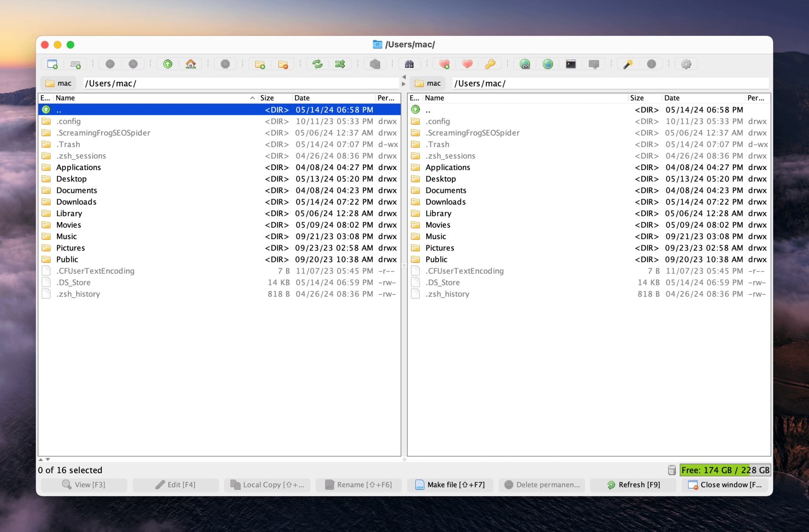
Task: Go to home directory using the house icon
Action: coord(190,64)
